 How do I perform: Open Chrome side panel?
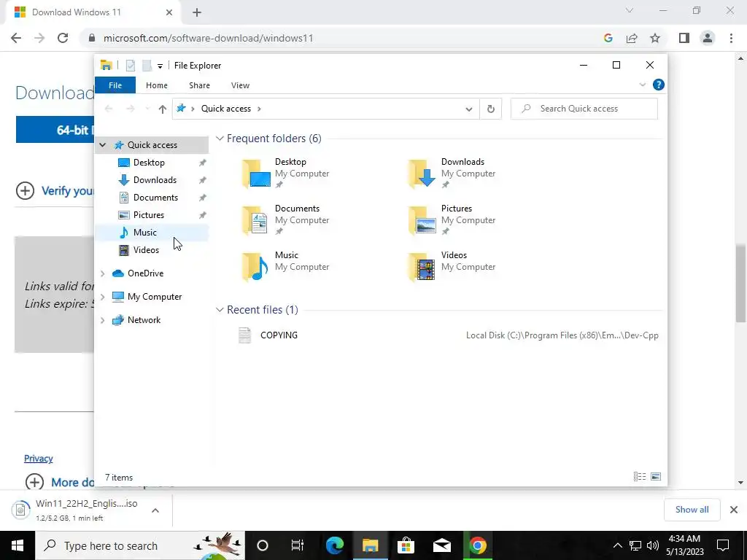point(684,38)
